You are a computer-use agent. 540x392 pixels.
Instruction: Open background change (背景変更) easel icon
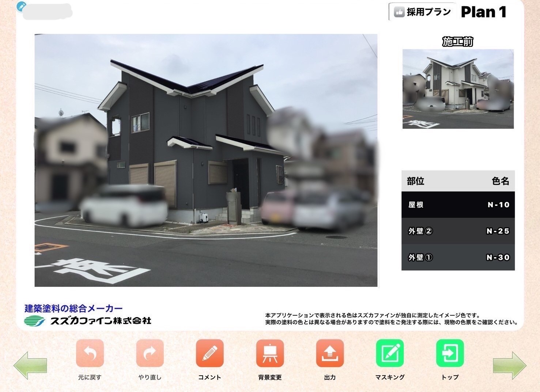pyautogui.click(x=270, y=353)
